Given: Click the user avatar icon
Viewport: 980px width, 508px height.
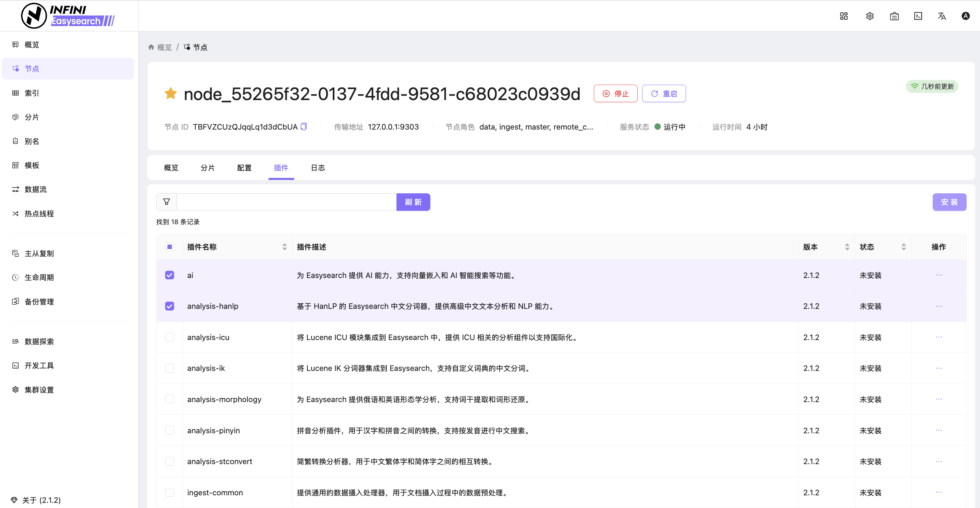Looking at the screenshot, I should point(966,16).
